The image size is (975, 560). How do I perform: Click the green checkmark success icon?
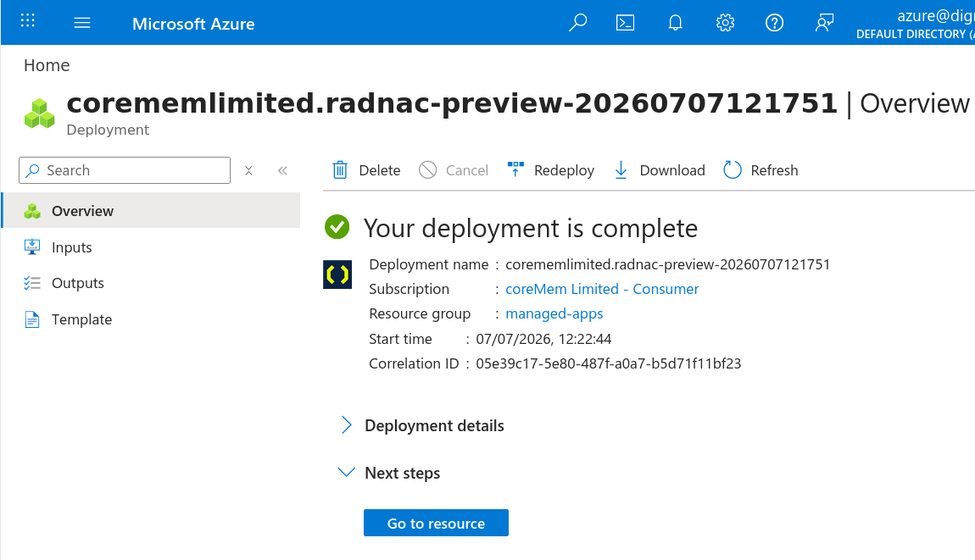pyautogui.click(x=337, y=227)
